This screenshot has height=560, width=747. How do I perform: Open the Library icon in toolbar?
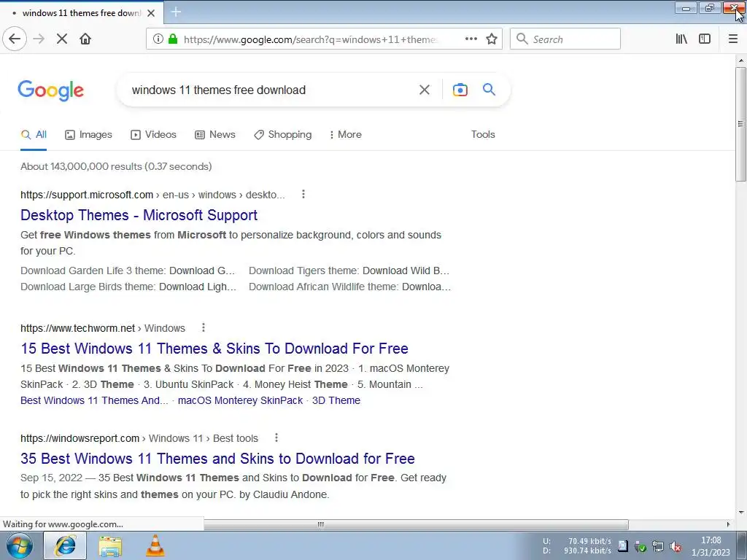click(x=681, y=39)
